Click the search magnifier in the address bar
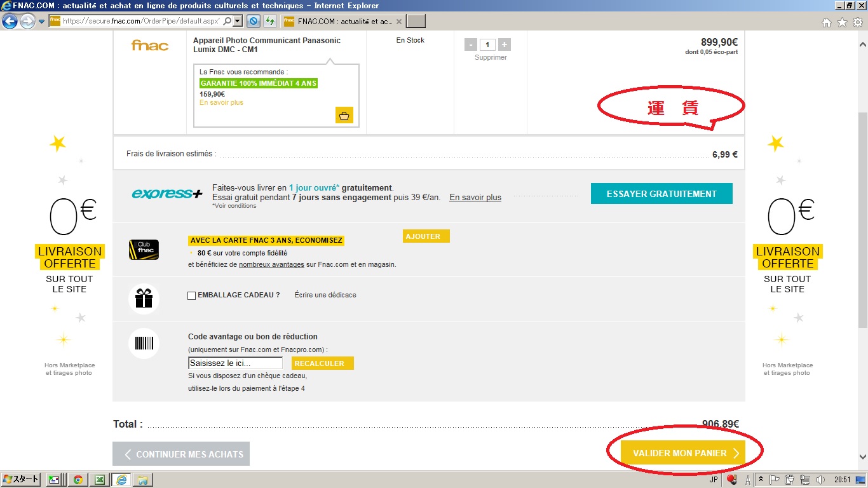 tap(227, 21)
